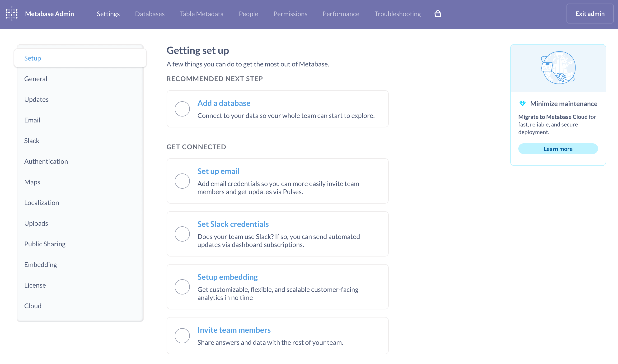Click the diamond icon beside Minimize maintenance
The height and width of the screenshot is (364, 618).
(x=522, y=103)
